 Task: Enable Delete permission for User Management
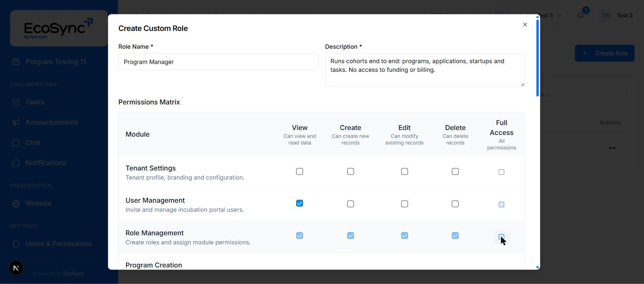coord(455,204)
